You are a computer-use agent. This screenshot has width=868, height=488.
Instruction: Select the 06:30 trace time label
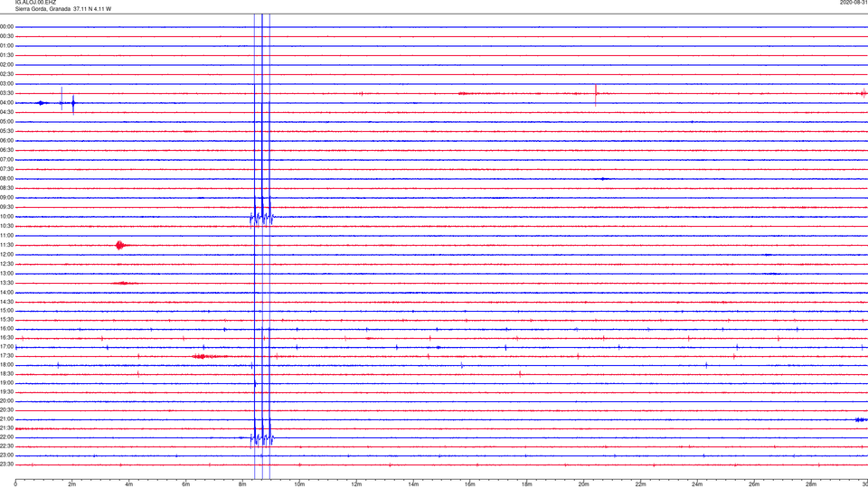click(x=6, y=149)
